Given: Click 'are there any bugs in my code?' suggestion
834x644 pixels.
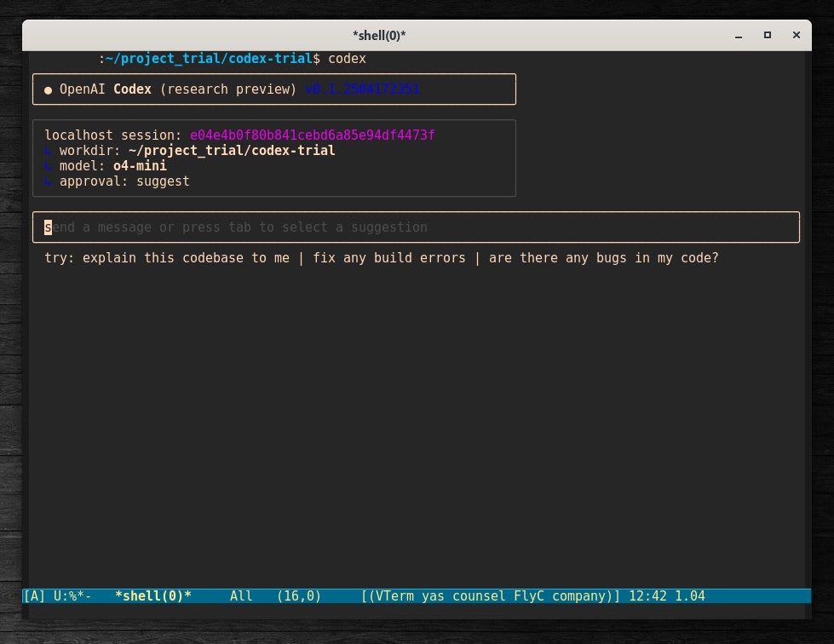Looking at the screenshot, I should point(604,258).
